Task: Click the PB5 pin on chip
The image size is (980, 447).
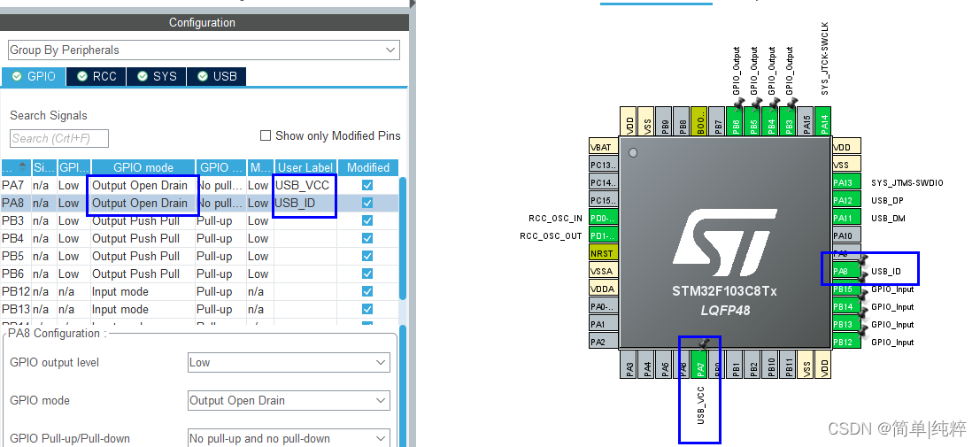Action: click(753, 120)
